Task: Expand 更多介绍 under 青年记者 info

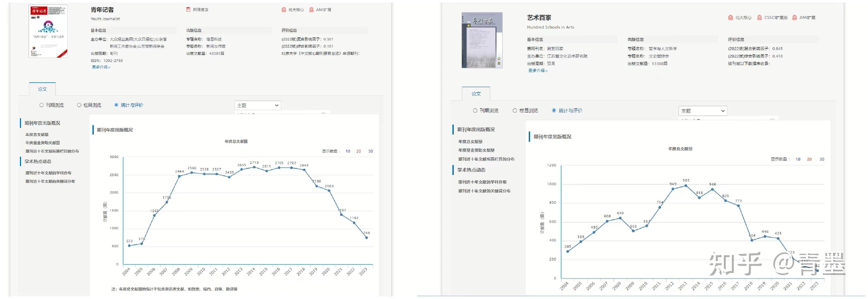Action: point(101,67)
